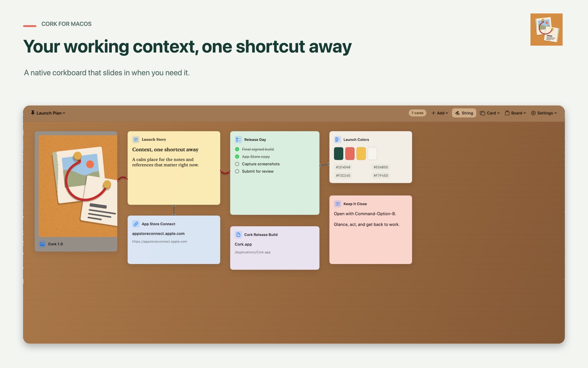Click the 7 cards count badge
Screen dimensions: 588x368
417,113
